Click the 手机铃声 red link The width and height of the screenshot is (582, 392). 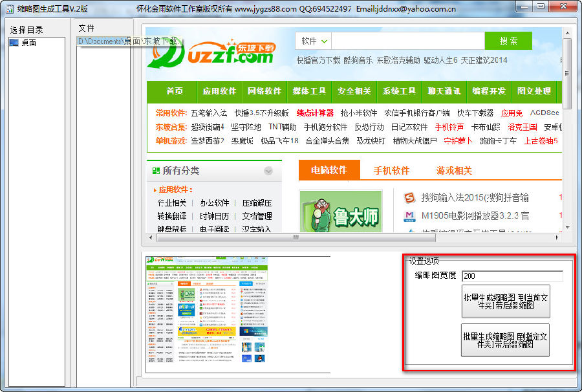point(449,127)
